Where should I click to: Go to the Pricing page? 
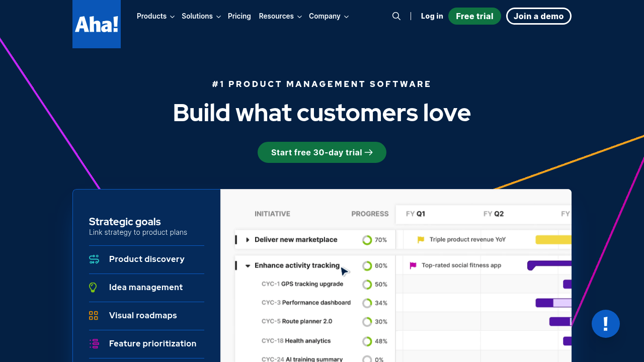(x=239, y=16)
